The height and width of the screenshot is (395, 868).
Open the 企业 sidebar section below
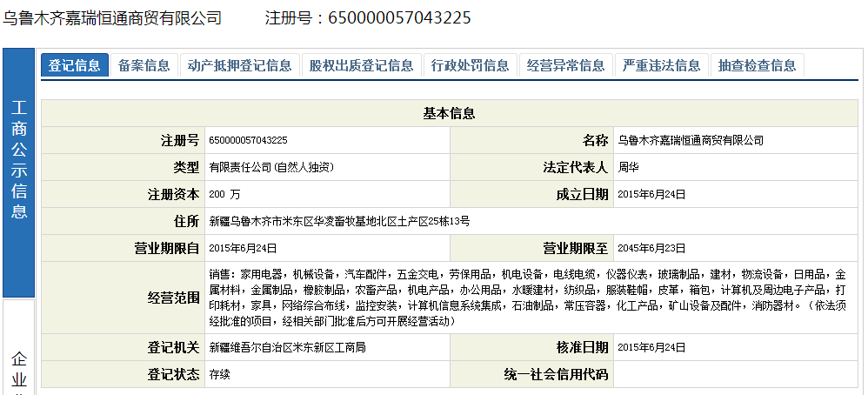[x=18, y=370]
